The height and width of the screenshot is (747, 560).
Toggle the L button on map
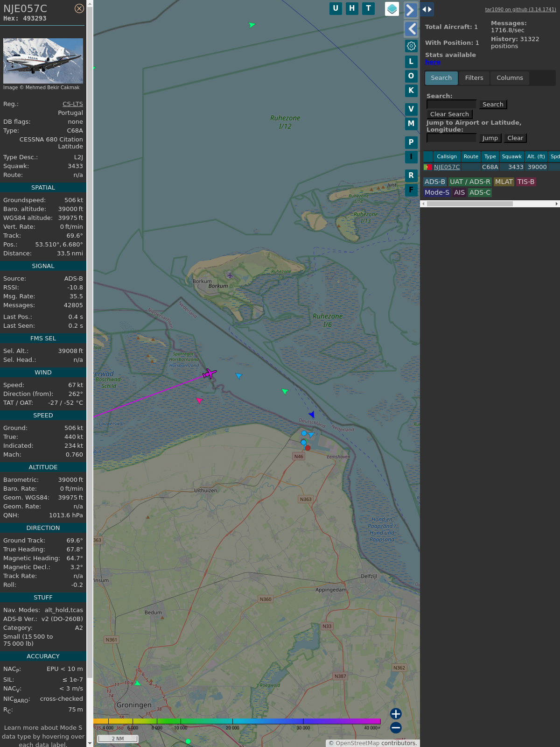click(x=411, y=61)
